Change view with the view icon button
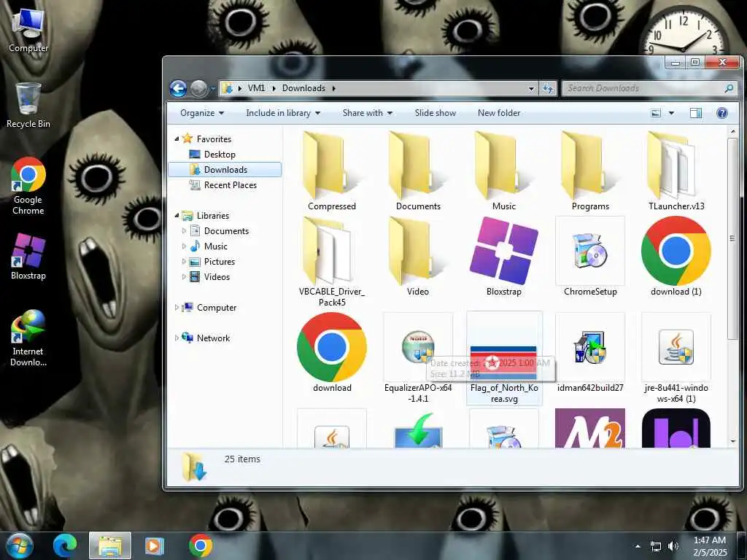Viewport: 747px width, 560px height. pos(656,113)
